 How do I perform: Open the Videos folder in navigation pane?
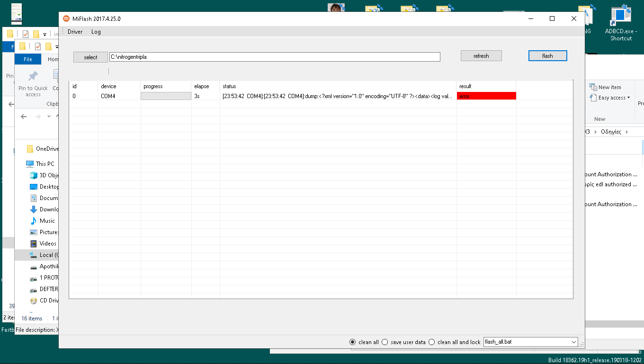coord(47,244)
